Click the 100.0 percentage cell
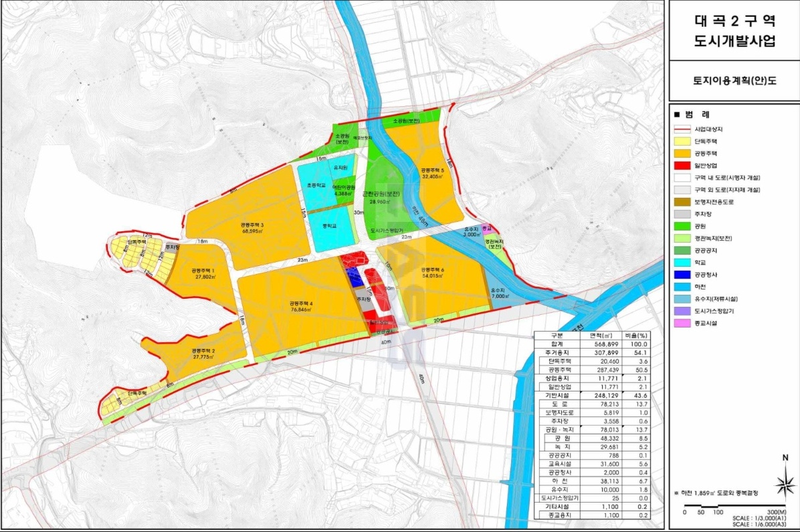Image resolution: width=800 pixels, height=532 pixels. pos(637,344)
